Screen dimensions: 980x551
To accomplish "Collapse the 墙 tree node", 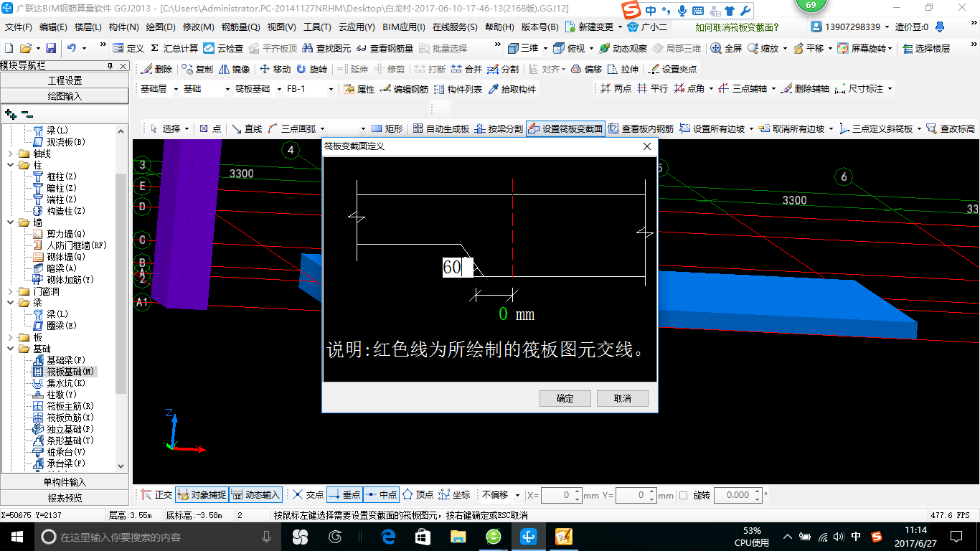I will 10,222.
